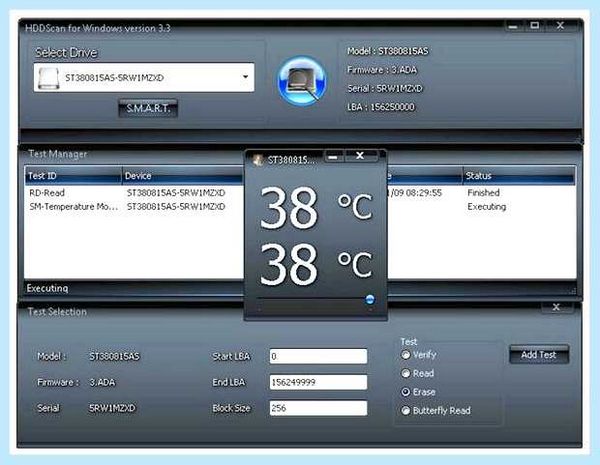Click the End LBA input field
Image resolution: width=600 pixels, height=465 pixels.
tap(318, 382)
